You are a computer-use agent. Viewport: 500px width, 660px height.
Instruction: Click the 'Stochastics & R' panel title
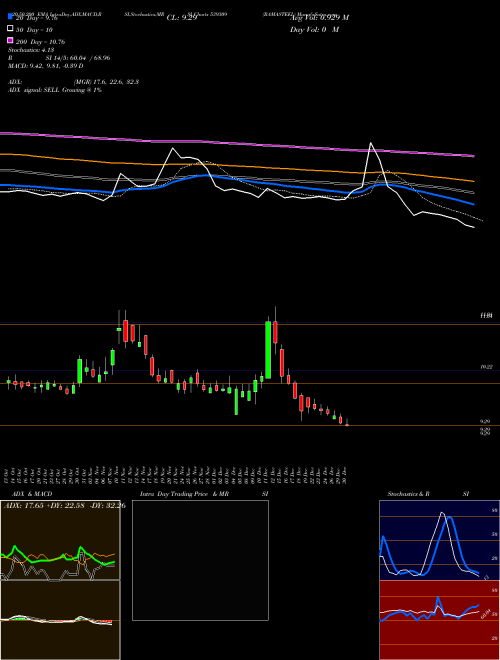tap(408, 494)
